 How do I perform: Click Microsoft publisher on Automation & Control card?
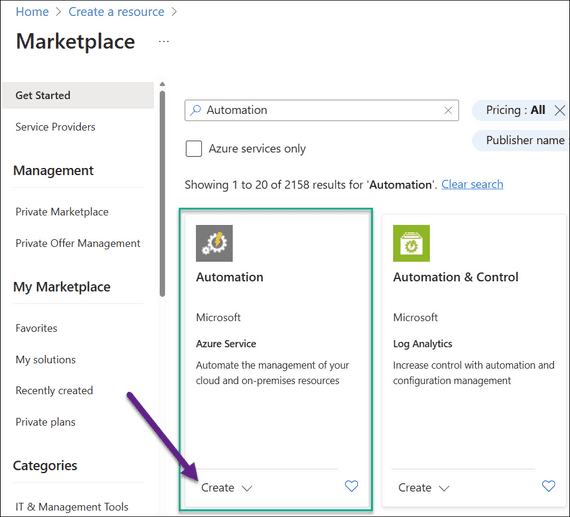click(415, 318)
